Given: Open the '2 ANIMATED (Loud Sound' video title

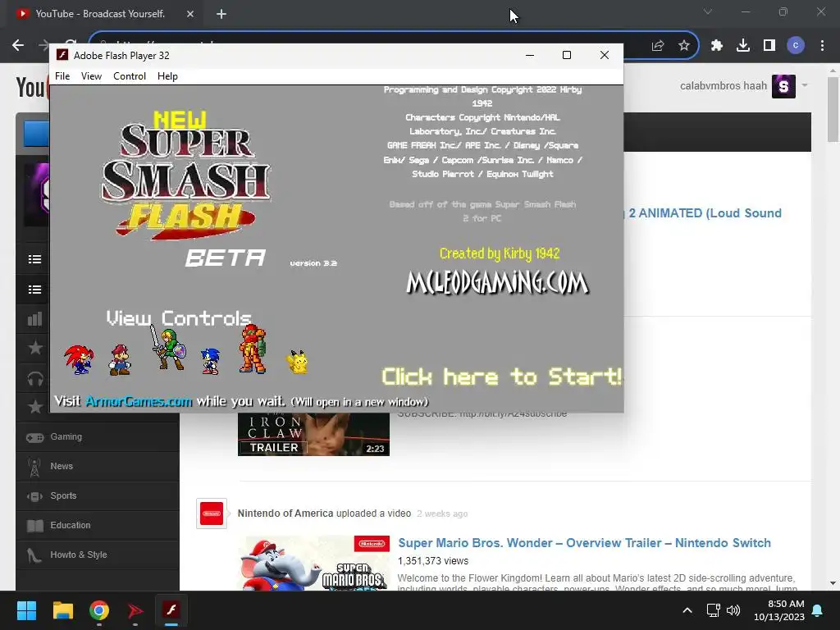Looking at the screenshot, I should [705, 213].
